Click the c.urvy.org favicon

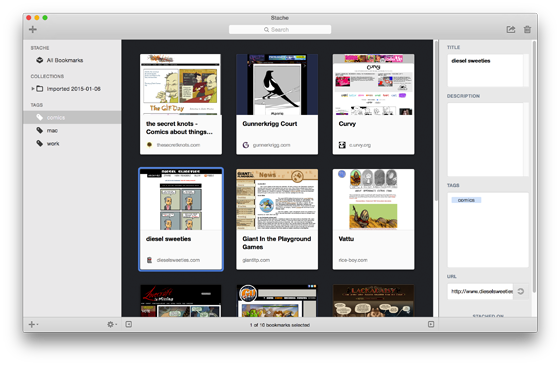(342, 145)
